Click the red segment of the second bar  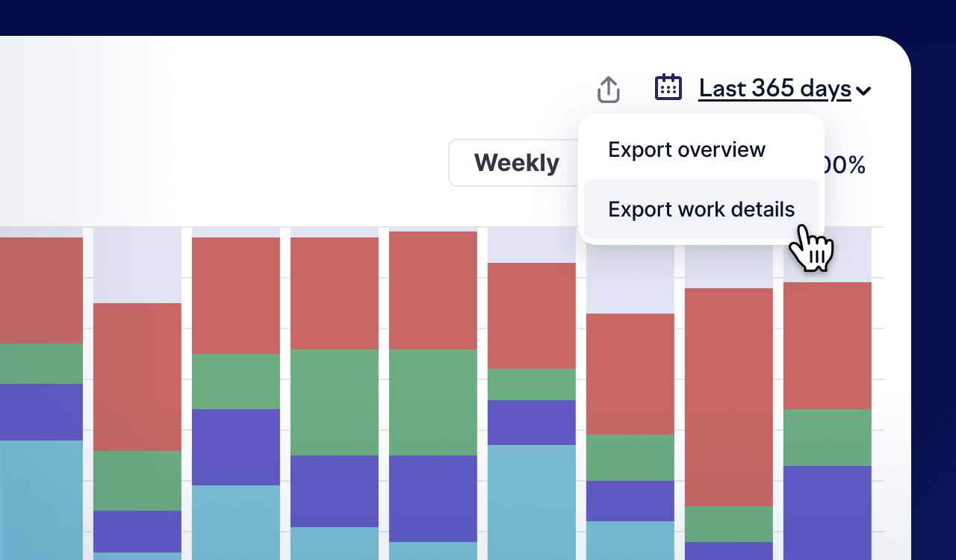tap(137, 376)
